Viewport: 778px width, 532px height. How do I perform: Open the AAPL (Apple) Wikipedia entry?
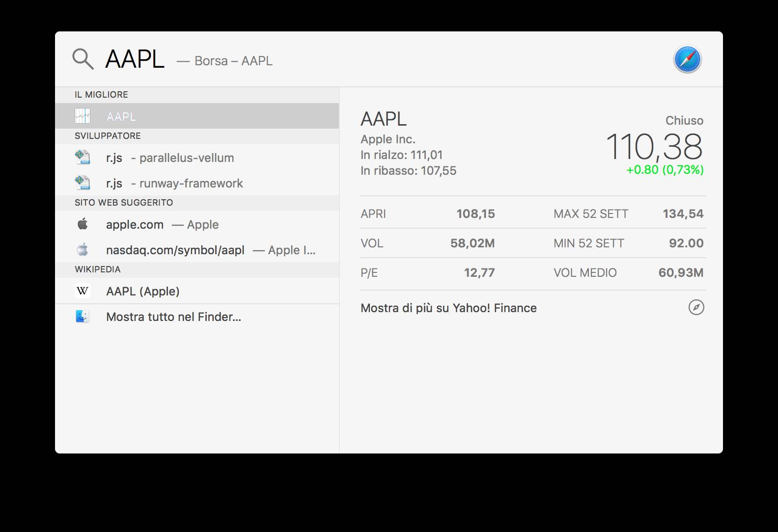pos(197,291)
